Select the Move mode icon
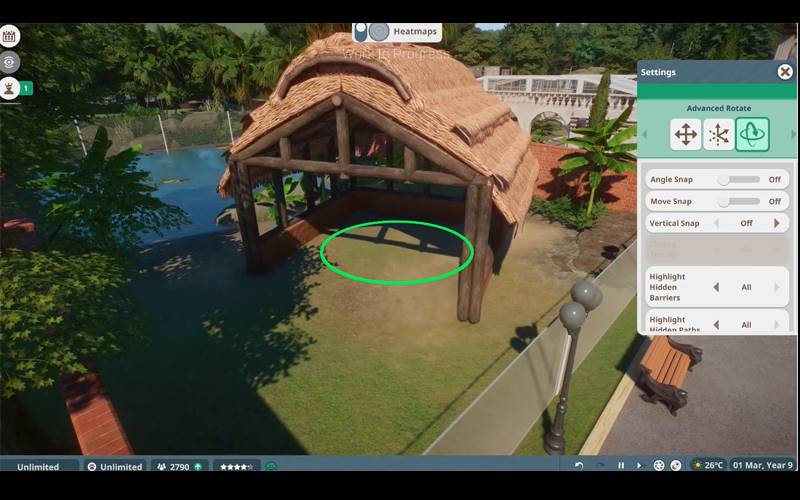The height and width of the screenshot is (500, 800). click(x=686, y=135)
